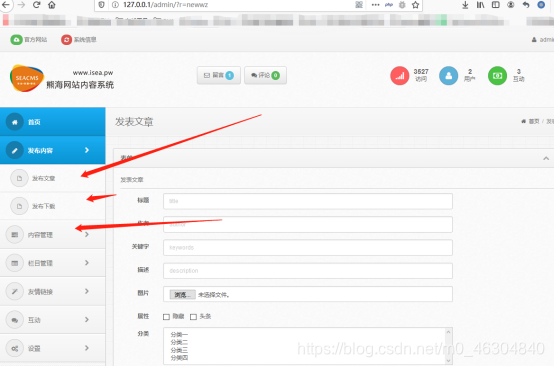This screenshot has width=554, height=367.
Task: Select 分类二 in the category list
Action: [x=179, y=342]
